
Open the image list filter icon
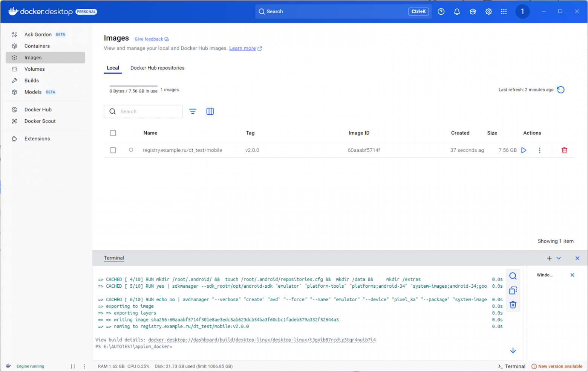click(x=193, y=111)
